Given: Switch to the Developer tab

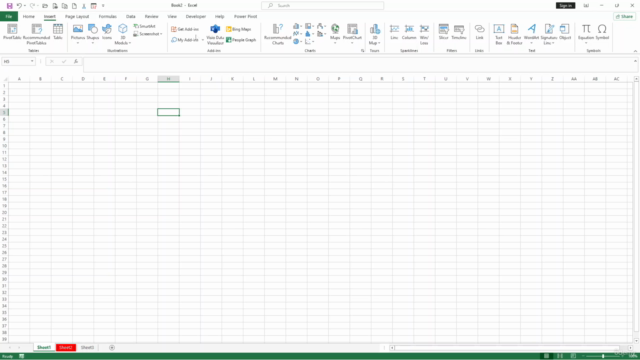Looking at the screenshot, I should pyautogui.click(x=196, y=16).
